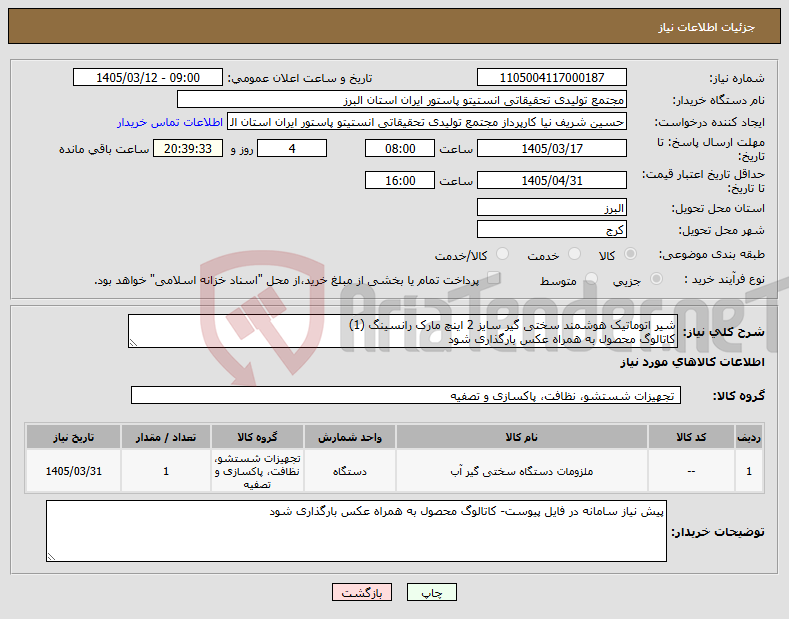Click the شماره نیاز field 1105004117000187
The image size is (789, 619).
[x=551, y=78]
